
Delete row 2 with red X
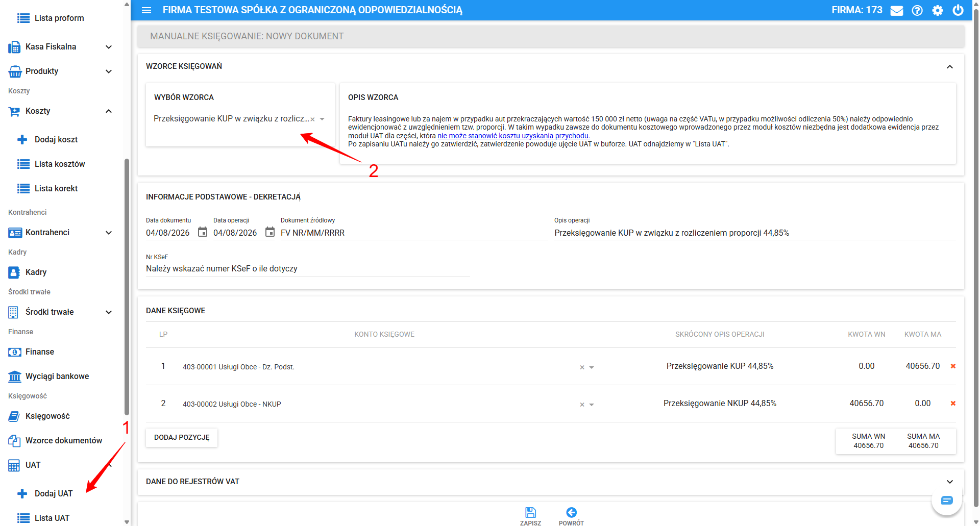(953, 404)
